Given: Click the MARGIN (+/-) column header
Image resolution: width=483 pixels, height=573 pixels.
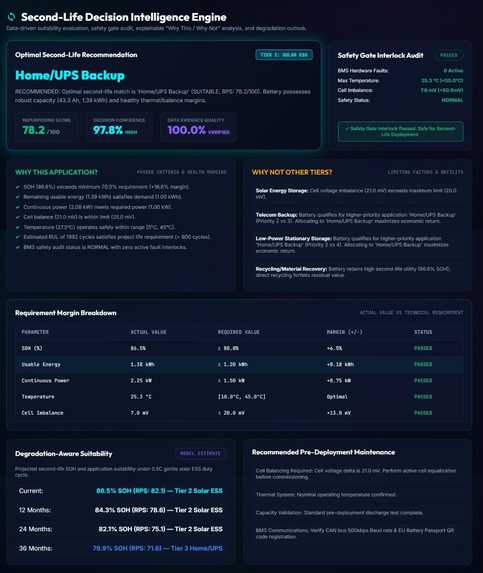Looking at the screenshot, I should [x=345, y=332].
